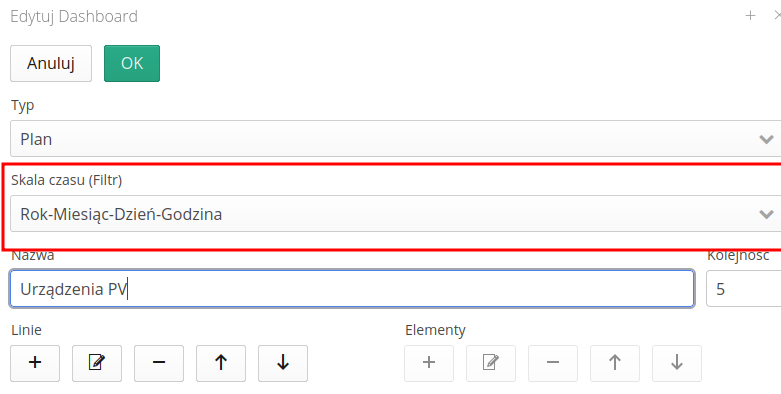Close the Edytuj Dashboard dialog

777,16
